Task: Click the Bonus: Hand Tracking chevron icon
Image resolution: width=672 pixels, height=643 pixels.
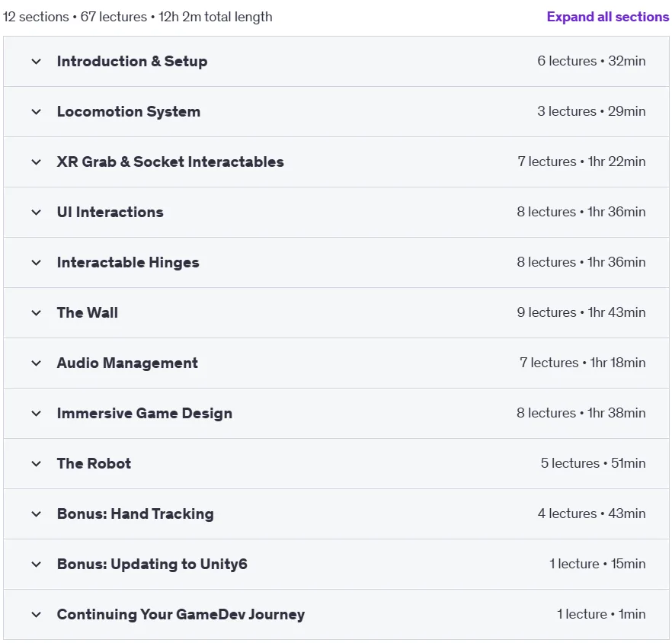Action: pyautogui.click(x=37, y=514)
